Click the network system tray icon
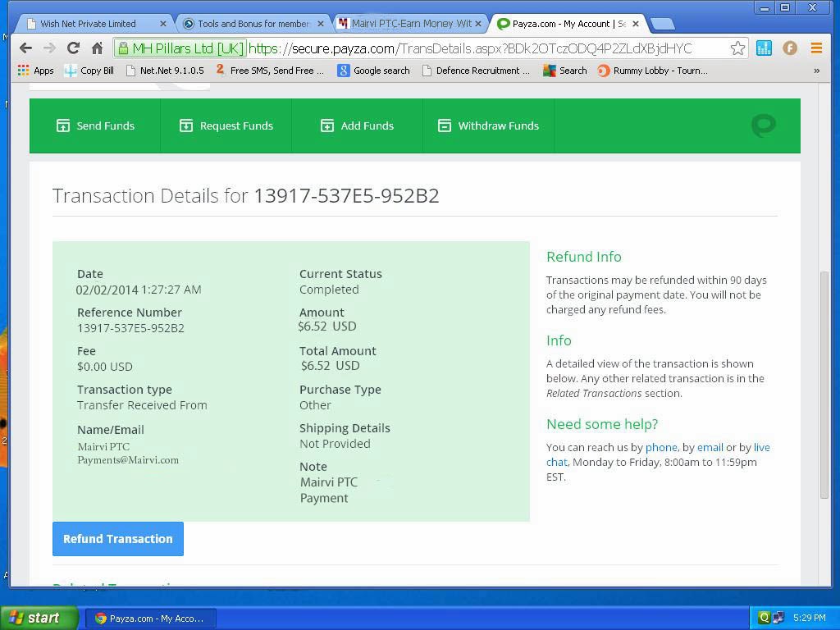The height and width of the screenshot is (630, 840). [778, 618]
